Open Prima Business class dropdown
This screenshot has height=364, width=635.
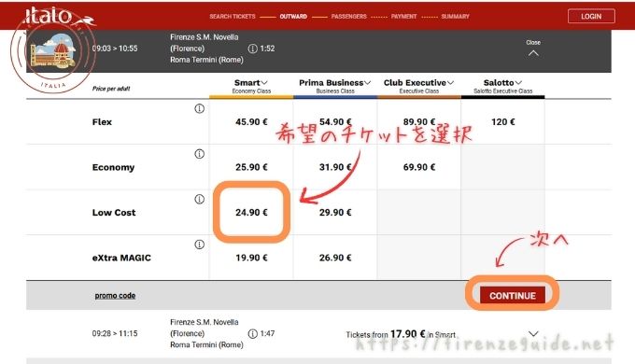335,82
